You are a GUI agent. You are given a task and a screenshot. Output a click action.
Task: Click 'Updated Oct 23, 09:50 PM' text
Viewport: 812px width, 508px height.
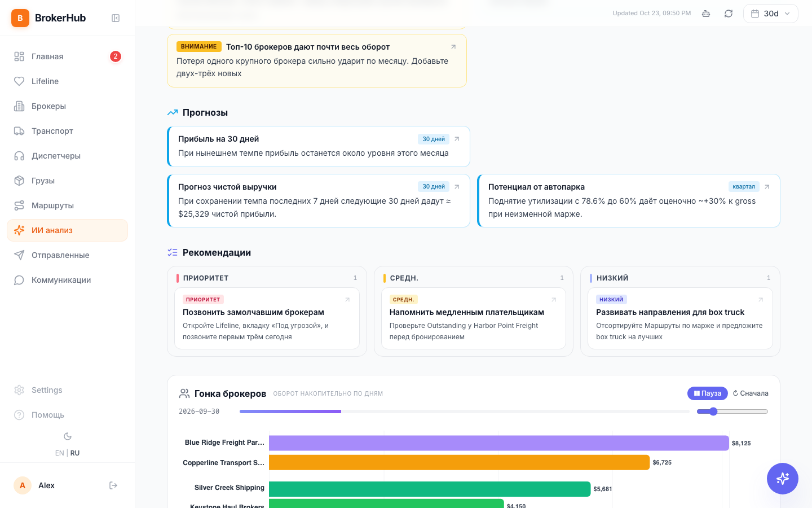[652, 14]
